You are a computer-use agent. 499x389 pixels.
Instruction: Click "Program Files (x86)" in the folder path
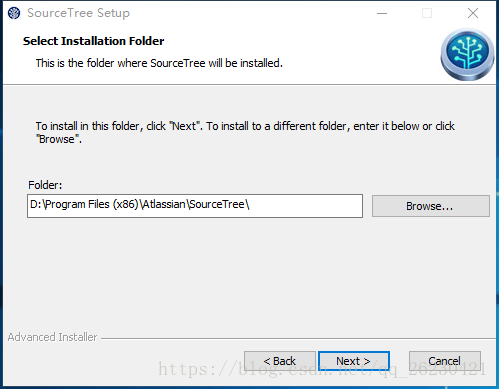(92, 204)
